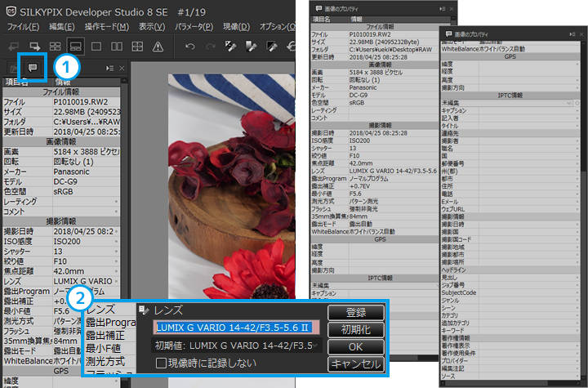Click small icon right of 未編集 dropdown
The image size is (588, 388).
(x=577, y=103)
